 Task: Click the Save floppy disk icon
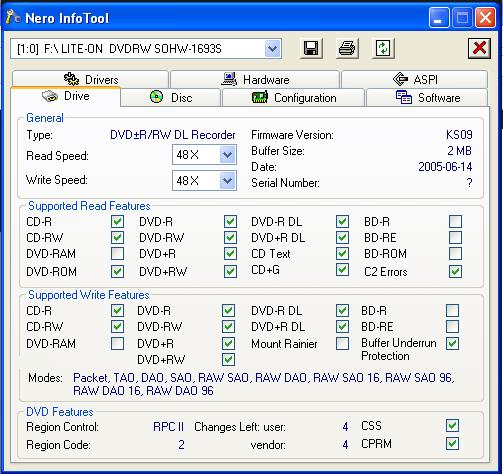pos(311,49)
